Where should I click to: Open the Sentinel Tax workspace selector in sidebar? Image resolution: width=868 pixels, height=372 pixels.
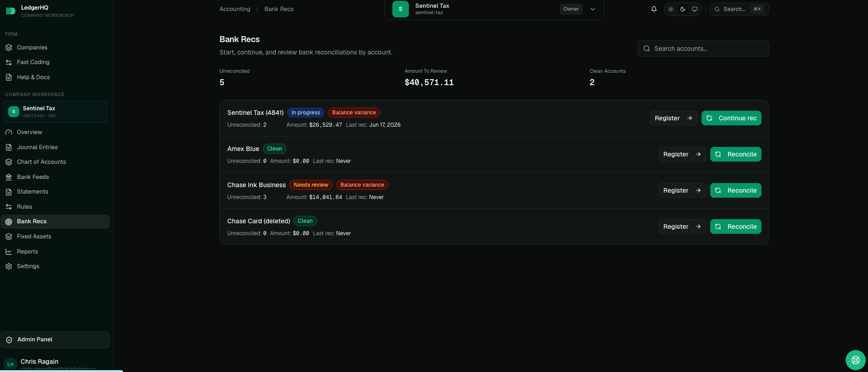55,112
